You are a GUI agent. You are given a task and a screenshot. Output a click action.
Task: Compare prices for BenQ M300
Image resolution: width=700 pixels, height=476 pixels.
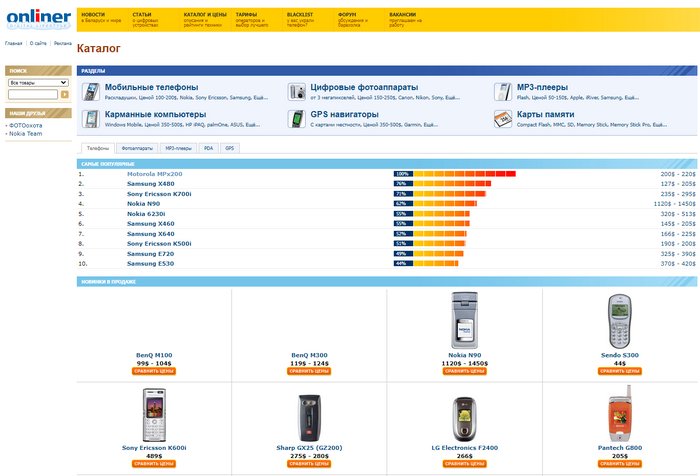point(309,371)
